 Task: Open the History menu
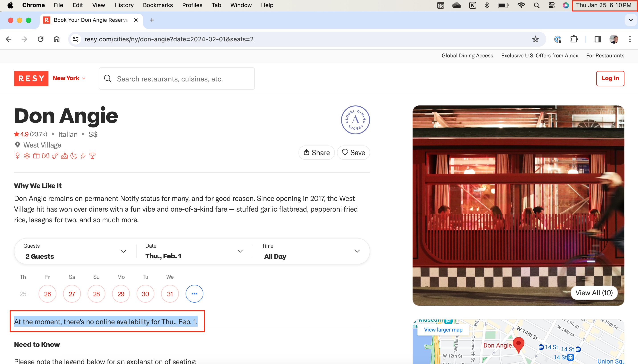(x=124, y=5)
